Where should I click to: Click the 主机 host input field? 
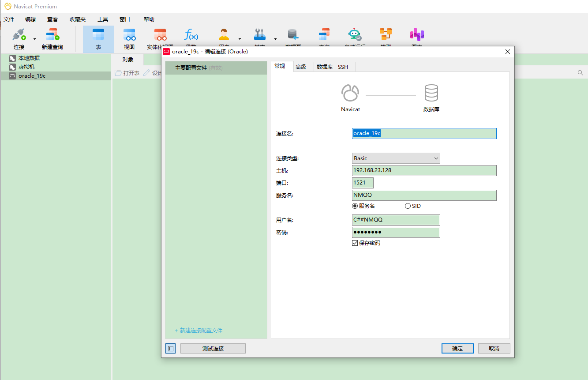coord(424,170)
